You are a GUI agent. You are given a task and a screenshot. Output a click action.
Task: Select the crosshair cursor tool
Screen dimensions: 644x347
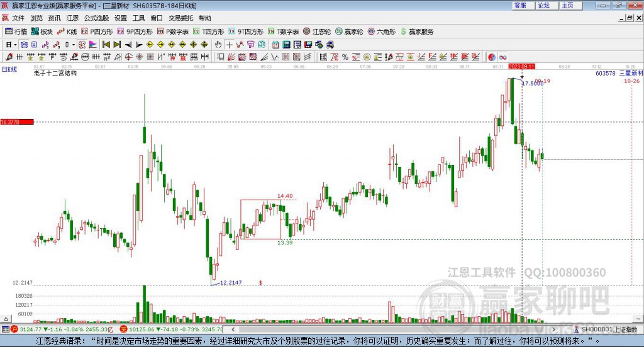229,45
